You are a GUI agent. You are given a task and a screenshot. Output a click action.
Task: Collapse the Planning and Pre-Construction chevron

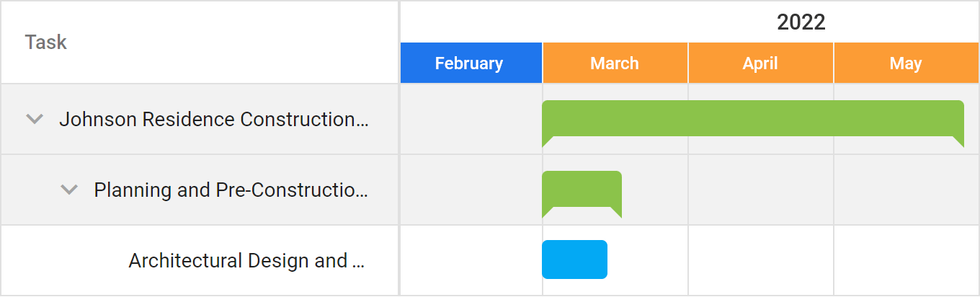(x=69, y=190)
